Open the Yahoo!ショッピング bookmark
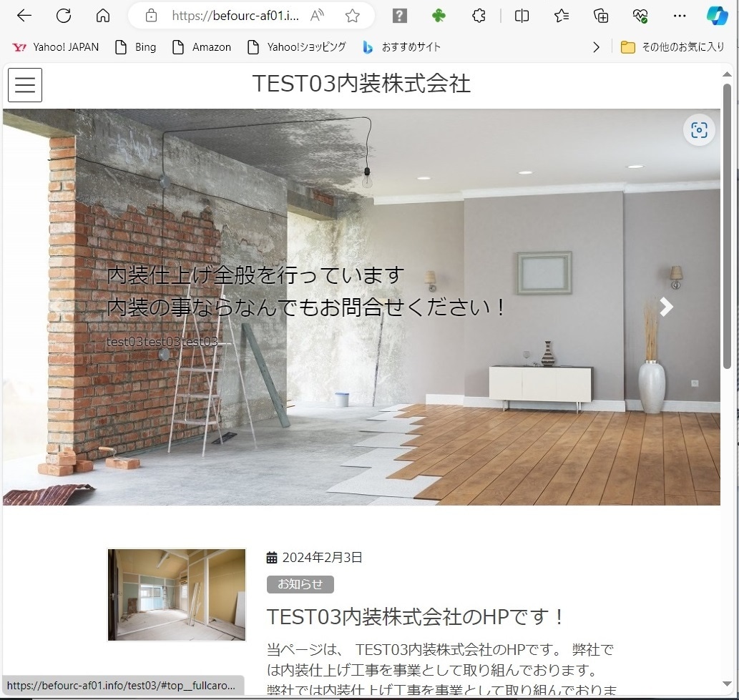This screenshot has width=739, height=700. pyautogui.click(x=297, y=47)
